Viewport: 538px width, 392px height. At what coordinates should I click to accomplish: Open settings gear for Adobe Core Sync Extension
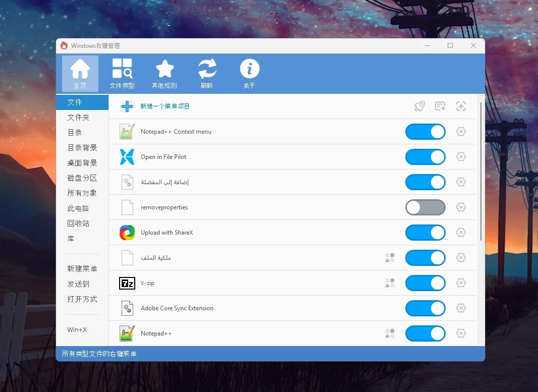coord(461,308)
